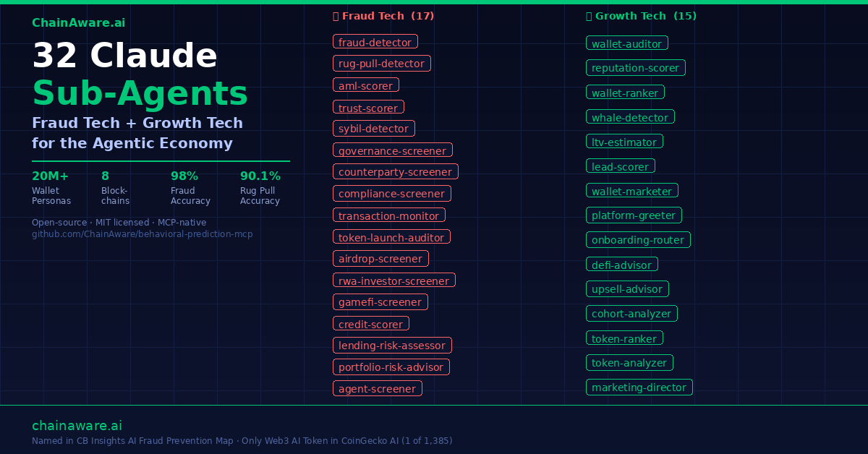Click the fraud-detector tag
The image size is (868, 454).
point(375,42)
